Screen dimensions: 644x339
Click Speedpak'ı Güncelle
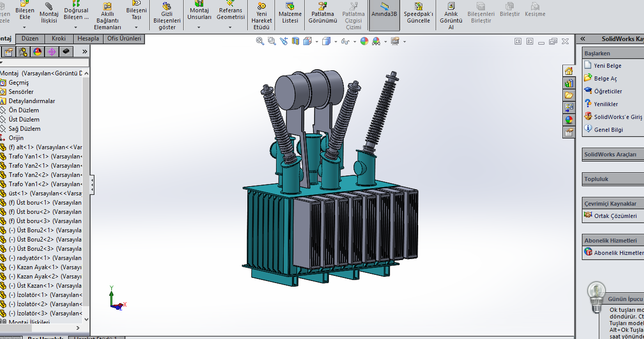[x=418, y=14]
